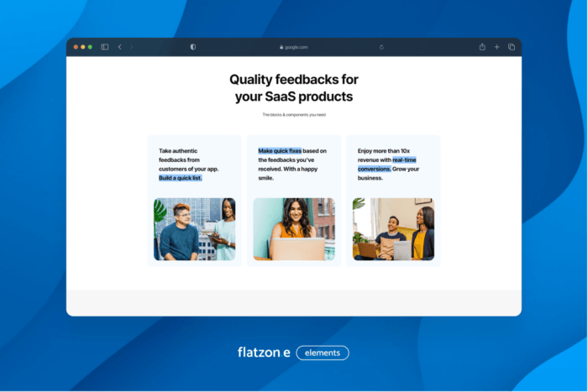
Task: Show the tab overview icon
Action: [x=511, y=47]
